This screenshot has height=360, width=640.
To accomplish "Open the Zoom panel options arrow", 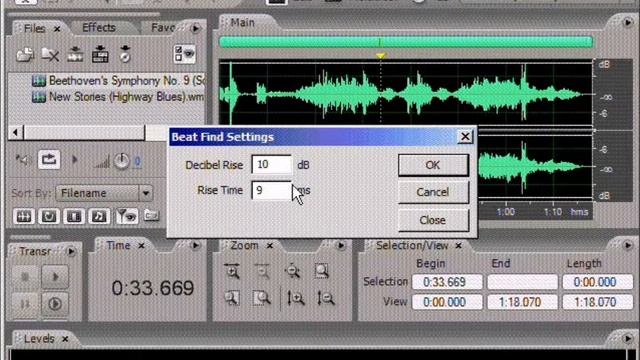I will tap(340, 245).
